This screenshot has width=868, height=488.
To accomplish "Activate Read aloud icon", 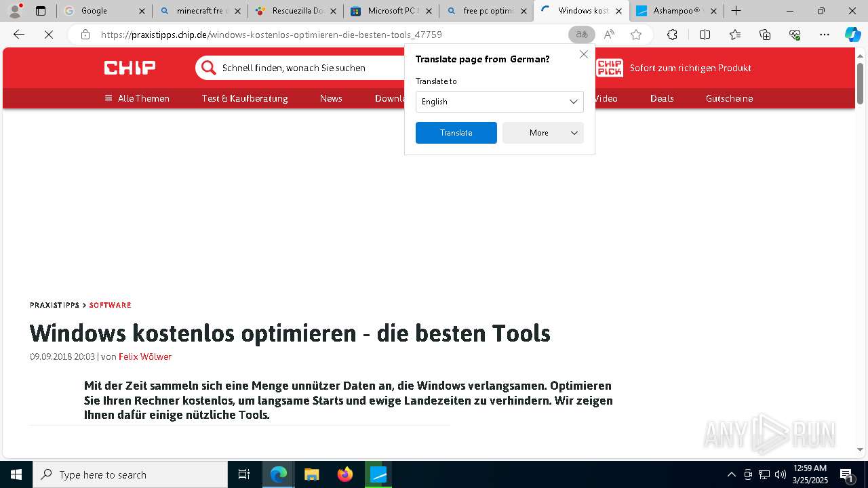I will tap(609, 35).
